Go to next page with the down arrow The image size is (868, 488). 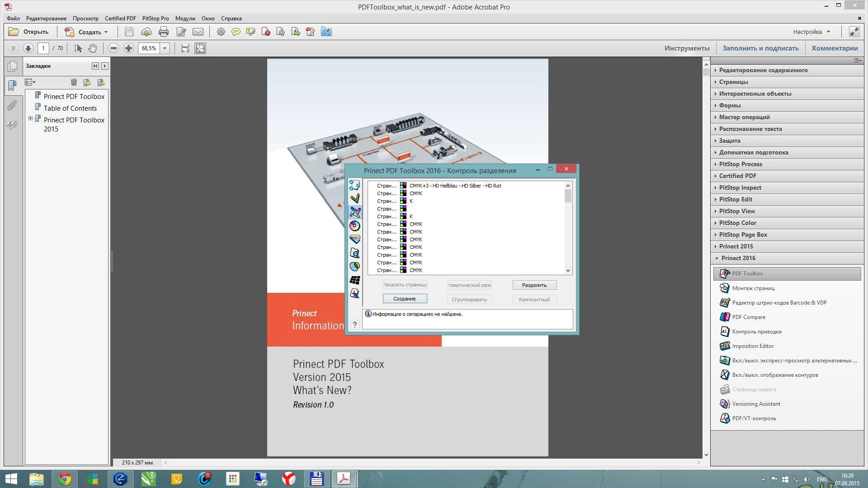(28, 48)
